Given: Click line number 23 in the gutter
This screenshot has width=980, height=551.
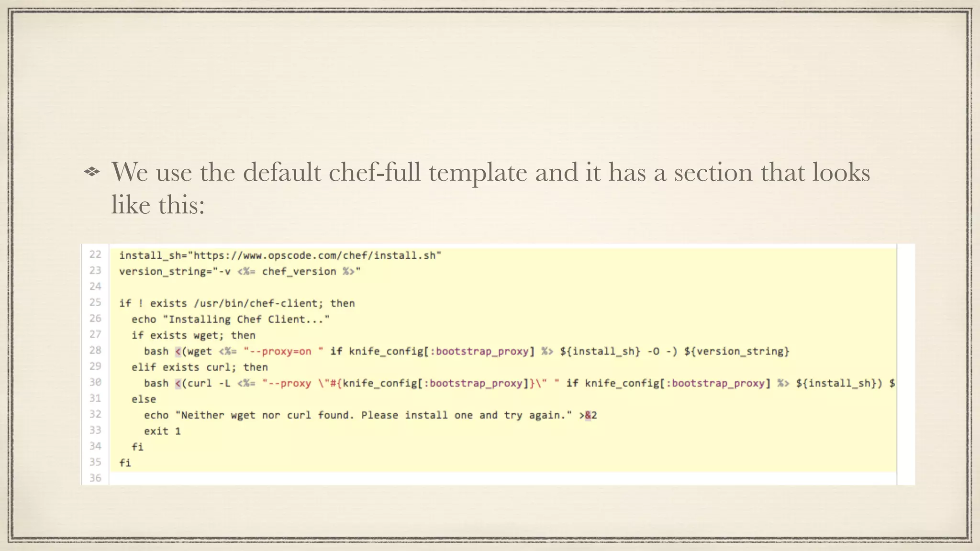Looking at the screenshot, I should (x=95, y=270).
